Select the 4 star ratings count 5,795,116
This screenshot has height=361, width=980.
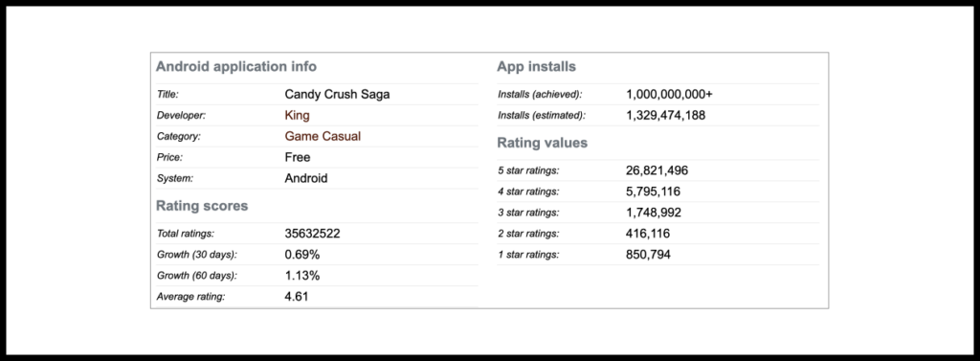[653, 192]
